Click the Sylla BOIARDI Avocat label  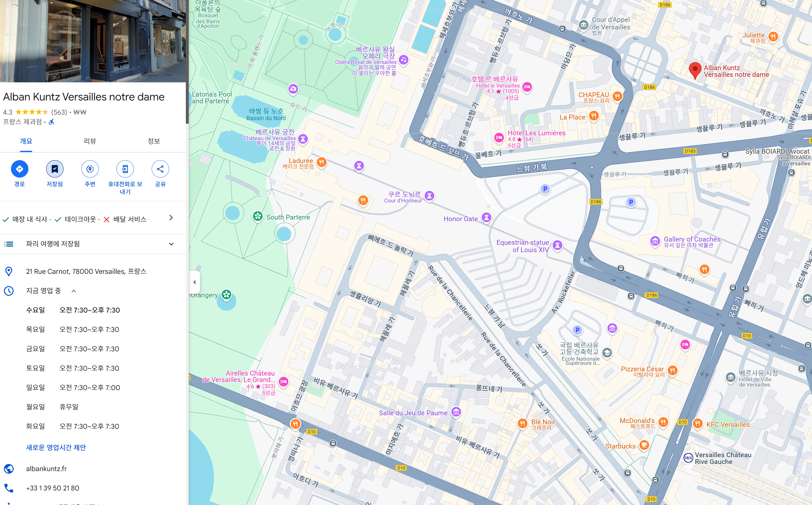coord(777,151)
